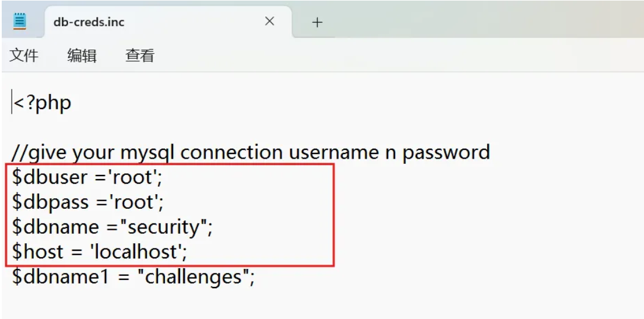Viewport: 644px width, 319px height.
Task: Place cursor in the $dbpass variable
Action: coord(51,202)
